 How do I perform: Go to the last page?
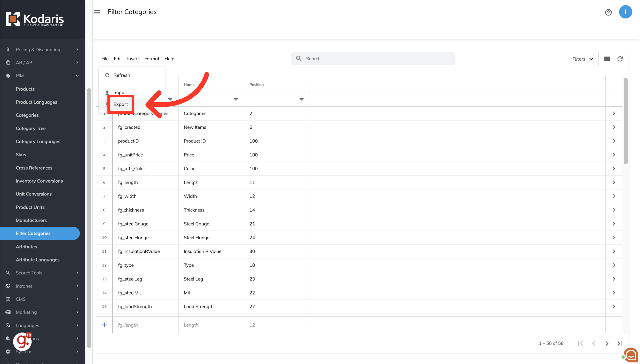pyautogui.click(x=620, y=343)
